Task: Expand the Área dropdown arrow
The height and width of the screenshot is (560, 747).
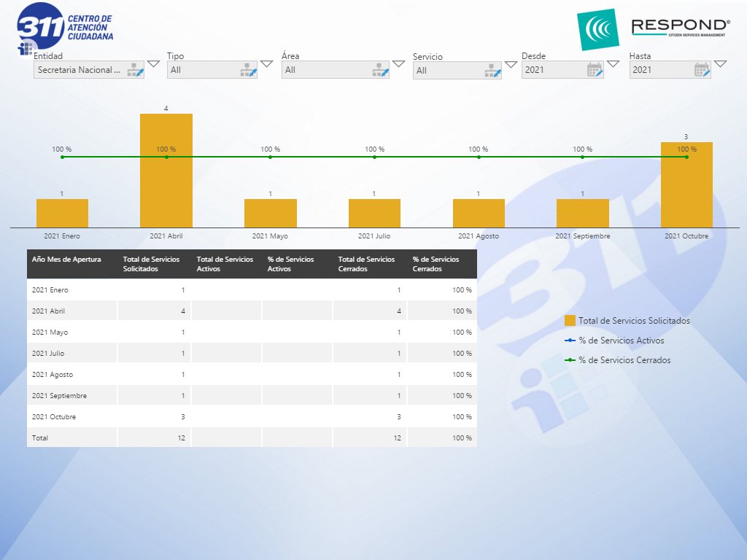Action: click(x=398, y=64)
